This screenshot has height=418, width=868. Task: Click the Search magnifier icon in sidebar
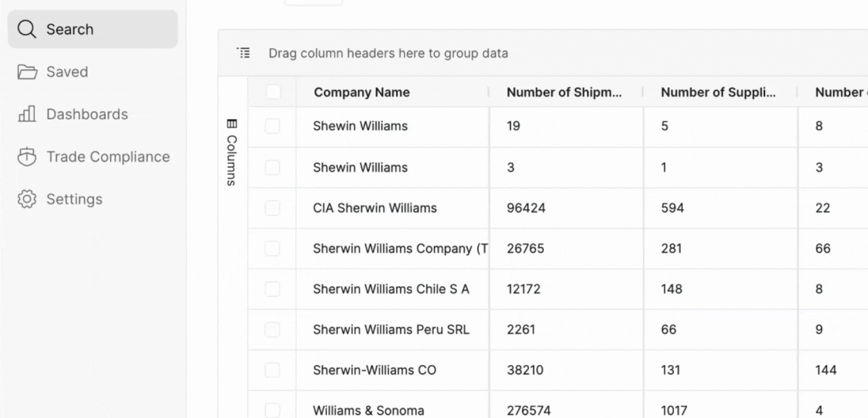coord(26,29)
